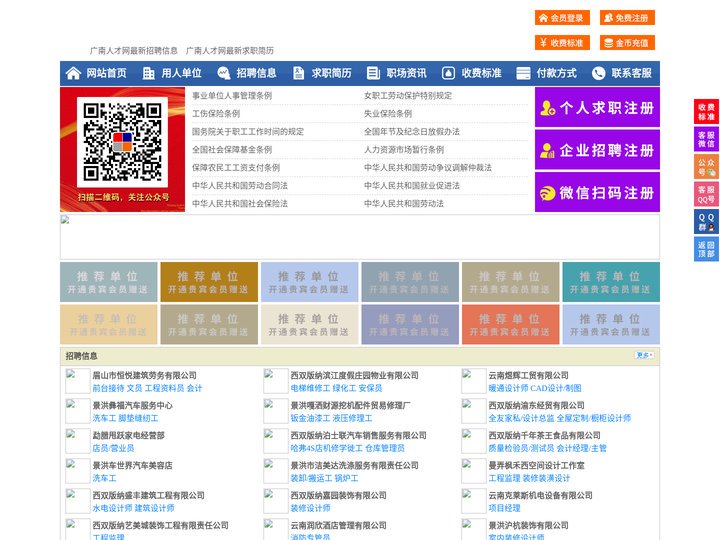Open 全国年节及纪念日放假办法 link

[412, 131]
